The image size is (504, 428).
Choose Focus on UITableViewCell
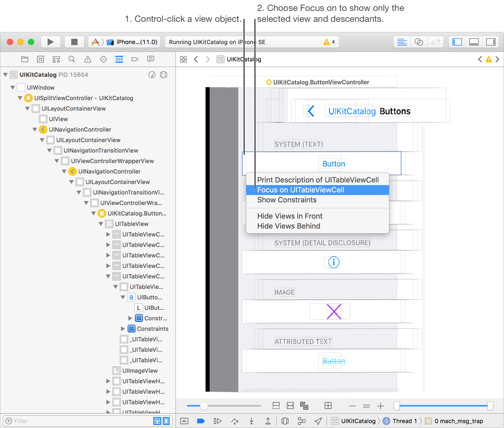[x=301, y=190]
